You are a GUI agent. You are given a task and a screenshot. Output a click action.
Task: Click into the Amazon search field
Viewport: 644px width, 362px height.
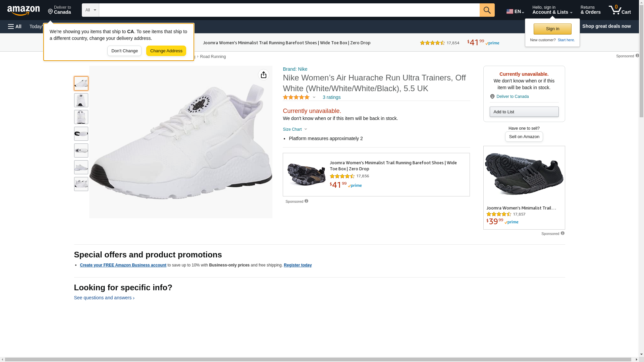click(x=289, y=10)
